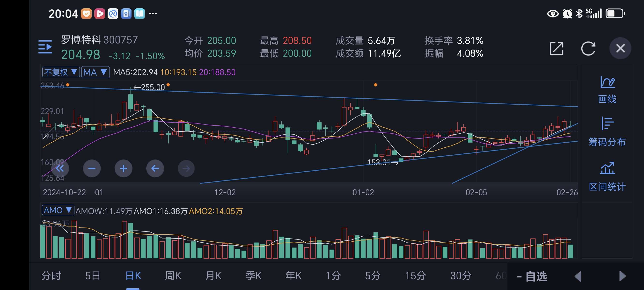Tap the 成交额 11.49亿 value
Screen dimensions: 644x290
pyautogui.click(x=384, y=53)
